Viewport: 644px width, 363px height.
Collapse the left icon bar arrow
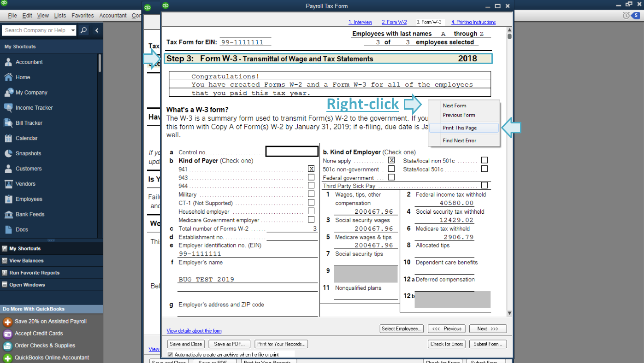(97, 30)
